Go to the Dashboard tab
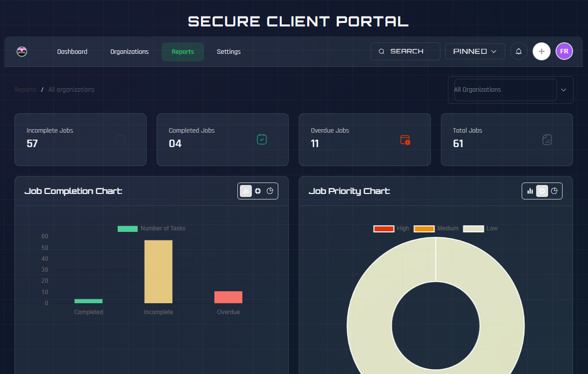The width and height of the screenshot is (588, 374). (x=72, y=51)
